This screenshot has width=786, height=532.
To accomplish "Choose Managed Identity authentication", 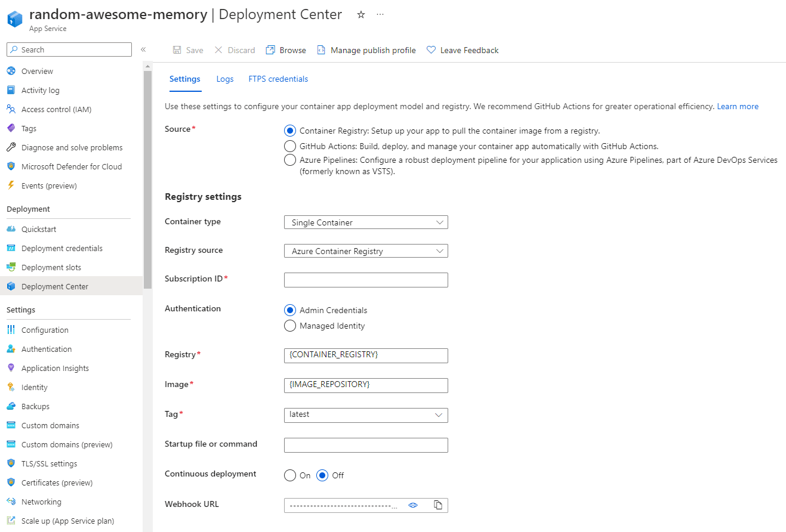I will (x=290, y=326).
